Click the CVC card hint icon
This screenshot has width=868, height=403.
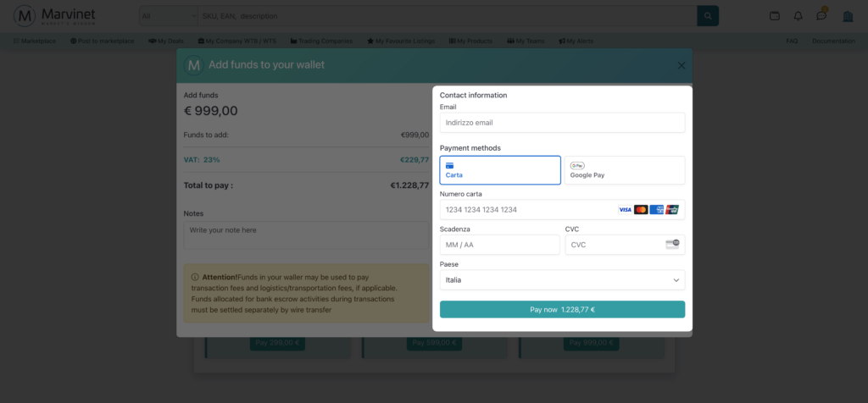[672, 245]
